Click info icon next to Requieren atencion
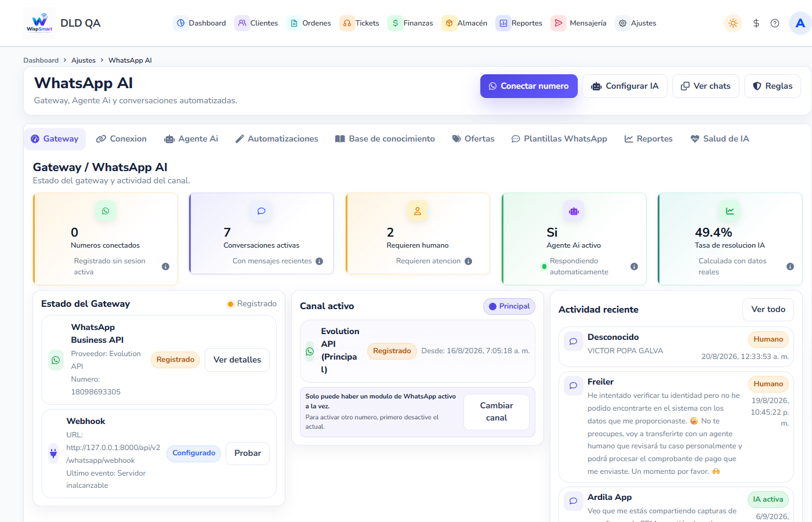This screenshot has width=812, height=522. coord(468,261)
